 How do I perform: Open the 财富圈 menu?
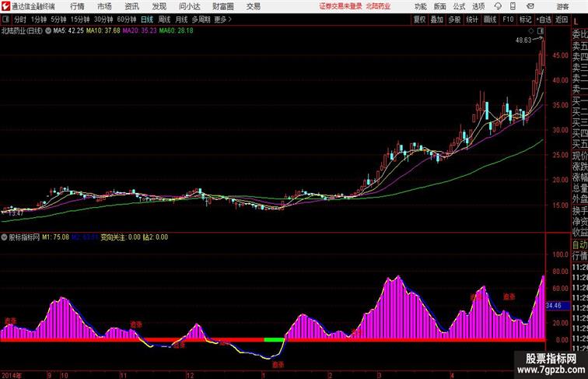(222, 6)
